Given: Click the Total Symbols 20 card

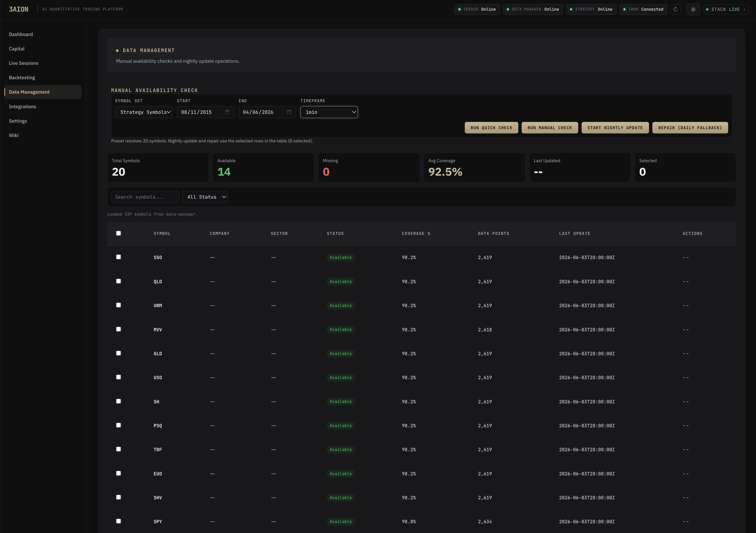Looking at the screenshot, I should 158,167.
